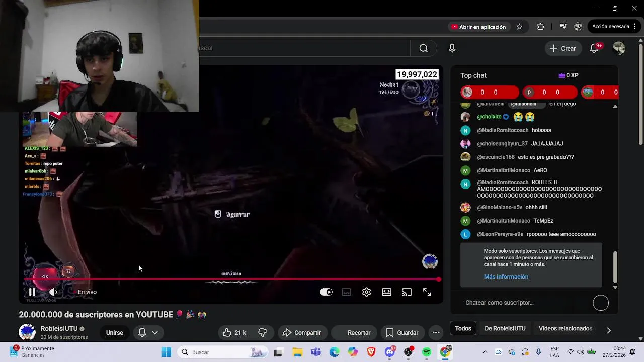Click into the YouTube search field

pos(305,48)
